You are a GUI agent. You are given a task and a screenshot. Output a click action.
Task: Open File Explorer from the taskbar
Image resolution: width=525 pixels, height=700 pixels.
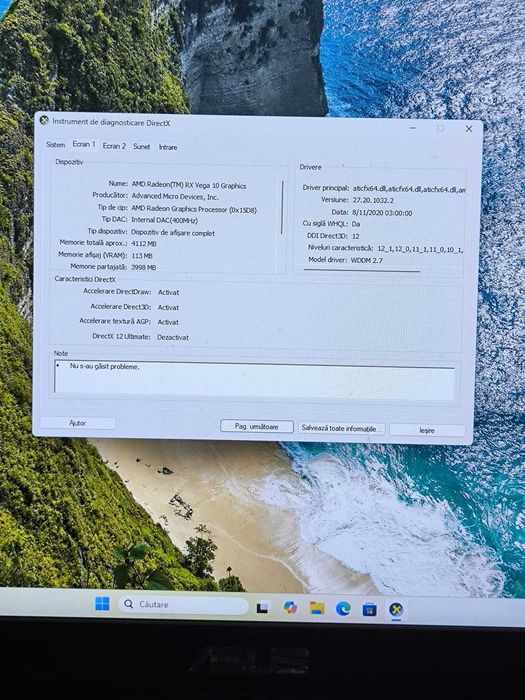317,608
